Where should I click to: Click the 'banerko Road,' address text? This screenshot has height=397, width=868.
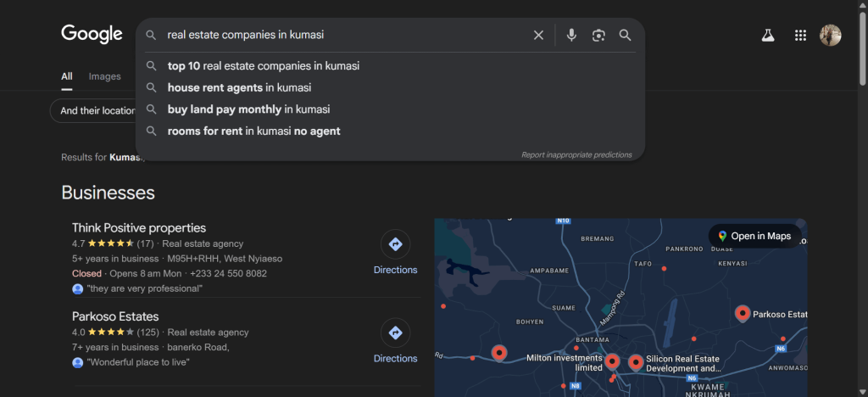tap(198, 347)
